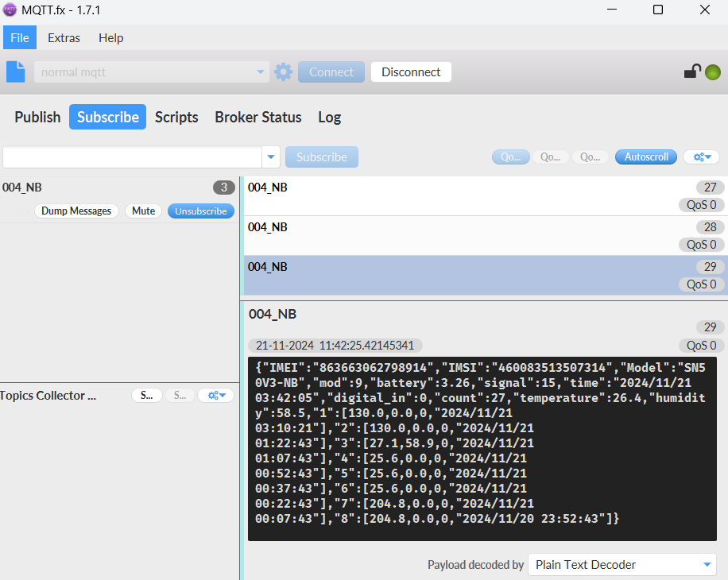Switch to the Scripts tab
Viewport: 728px width, 580px height.
[x=176, y=117]
